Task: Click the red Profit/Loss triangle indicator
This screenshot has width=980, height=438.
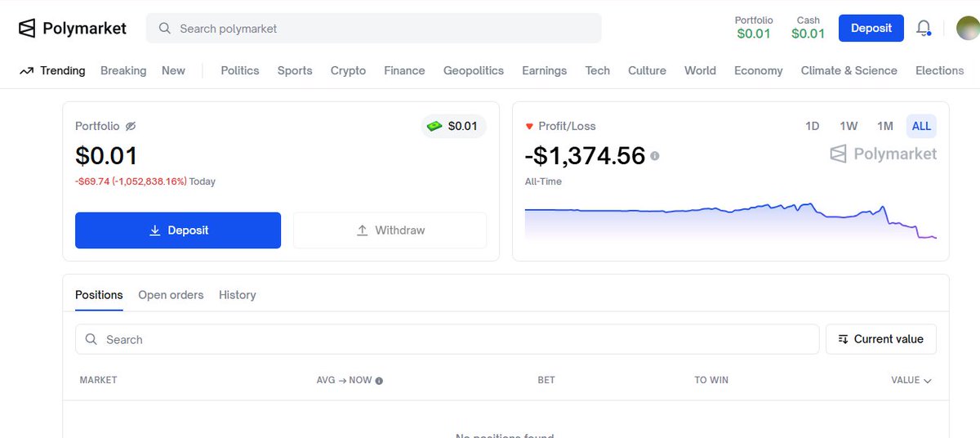Action: point(529,126)
